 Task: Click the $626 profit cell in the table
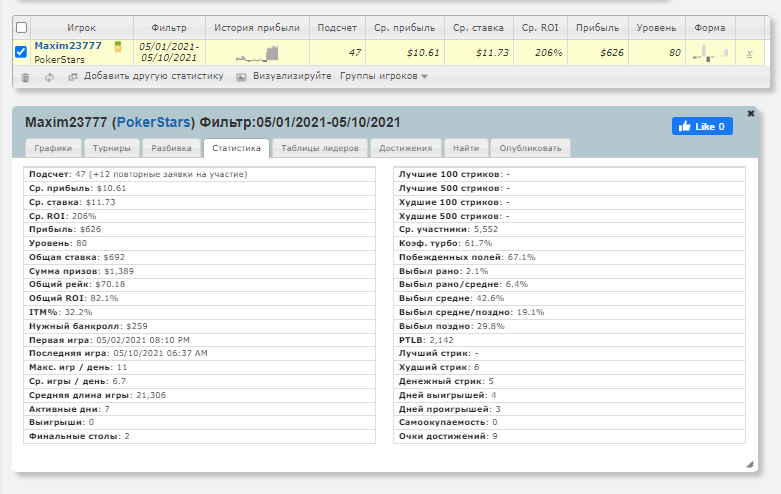pyautogui.click(x=598, y=52)
